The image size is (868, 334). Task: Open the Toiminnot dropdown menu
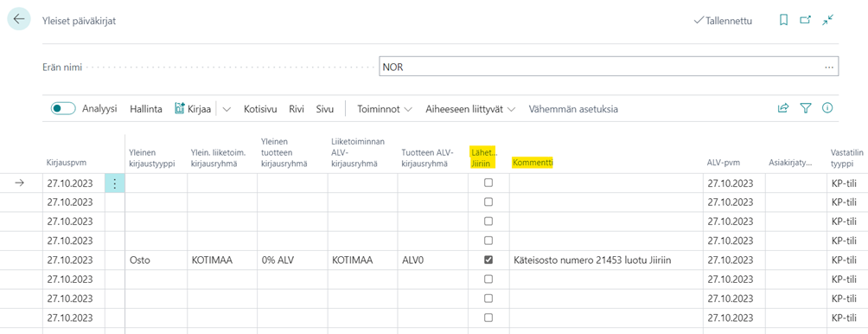[385, 109]
